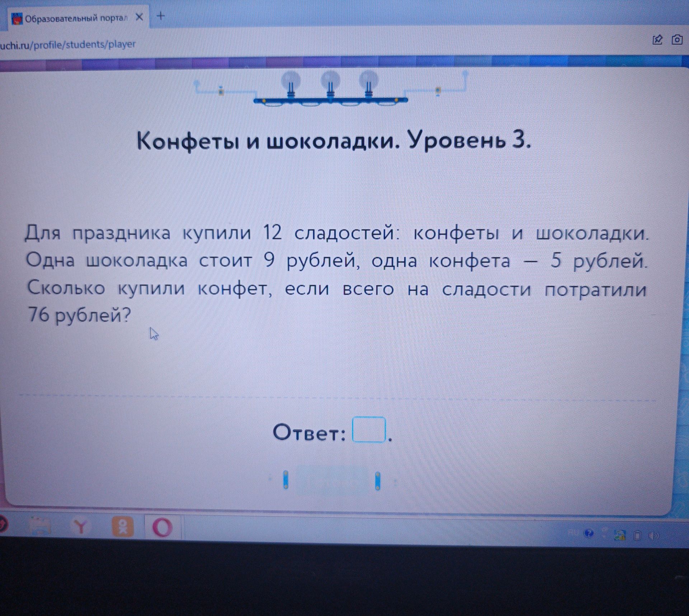
Task: Open the Odnoklassniki taskbar icon
Action: [122, 527]
